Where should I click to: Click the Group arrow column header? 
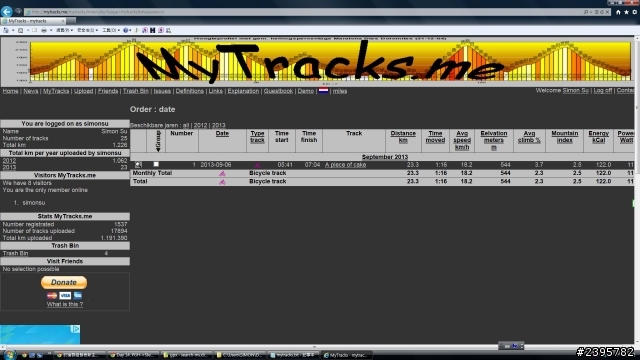(x=158, y=141)
